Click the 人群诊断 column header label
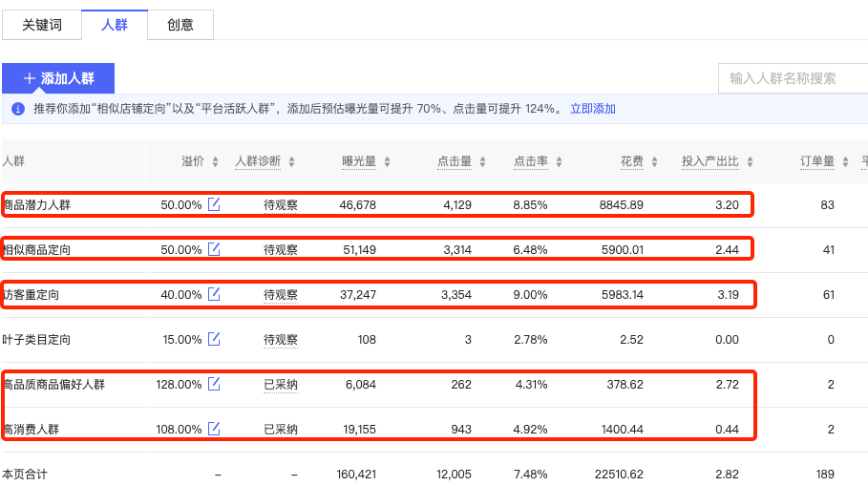The image size is (868, 486). [x=258, y=161]
